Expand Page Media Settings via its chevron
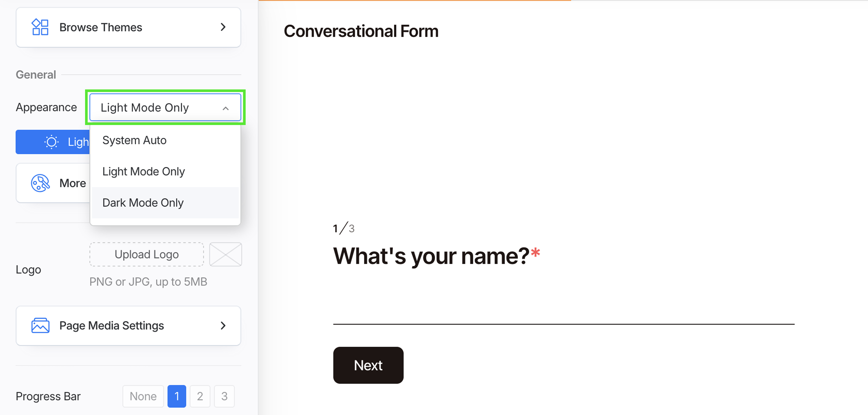Viewport: 868px width, 415px height. (223, 326)
